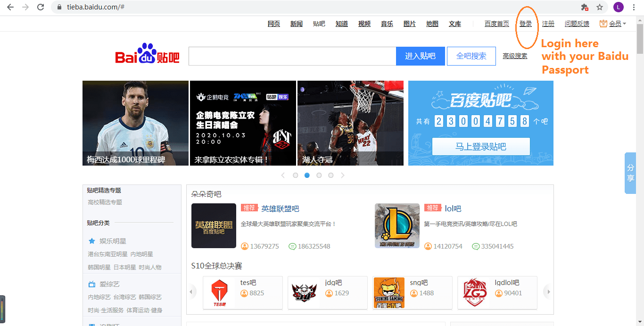Open sng吧 Suning Gaming logo
Viewport: 644px width, 326px height.
389,293
